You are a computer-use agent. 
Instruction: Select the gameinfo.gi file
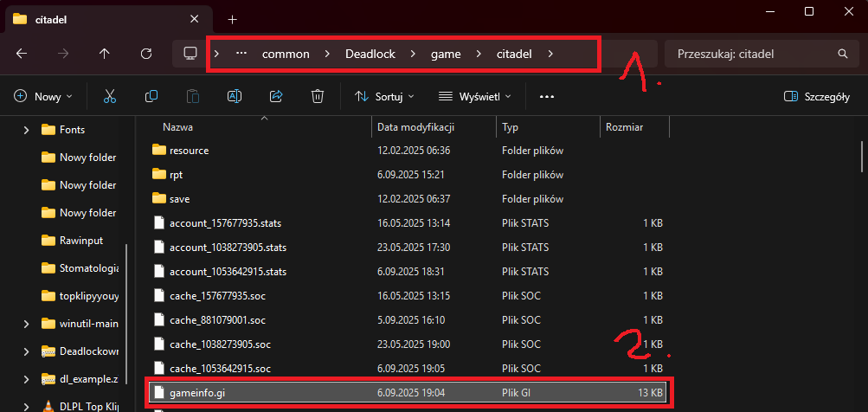(409, 393)
